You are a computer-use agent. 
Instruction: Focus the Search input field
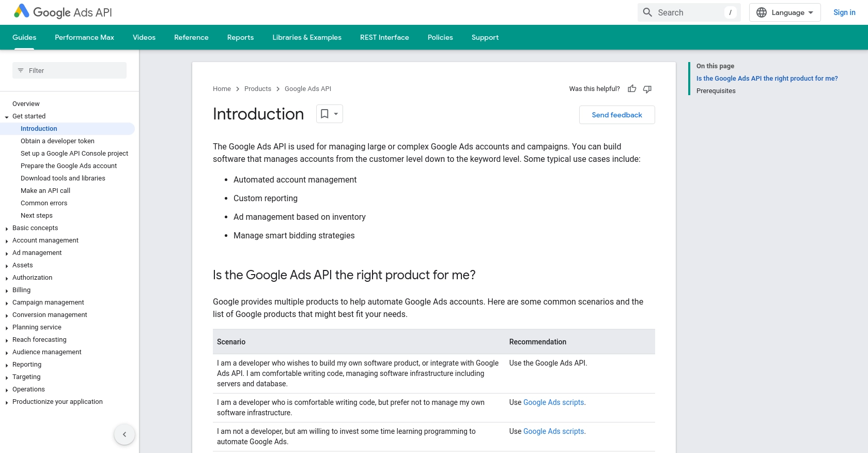tap(689, 12)
